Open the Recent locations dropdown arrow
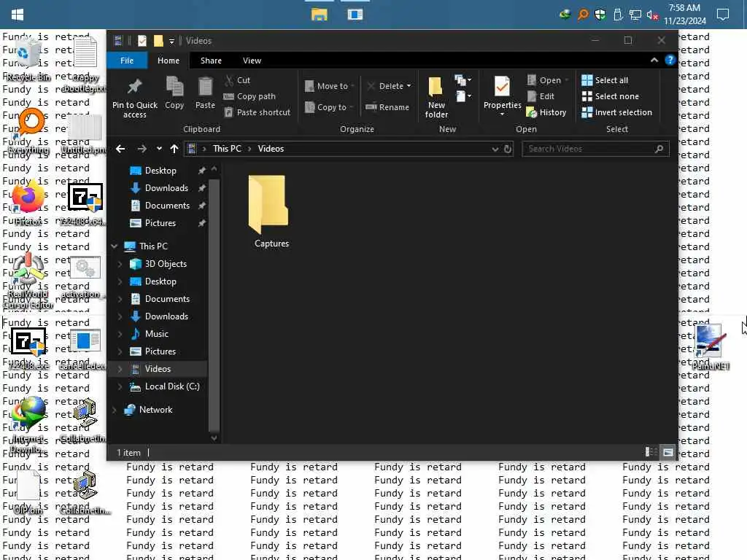Image resolution: width=747 pixels, height=560 pixels. click(x=159, y=149)
